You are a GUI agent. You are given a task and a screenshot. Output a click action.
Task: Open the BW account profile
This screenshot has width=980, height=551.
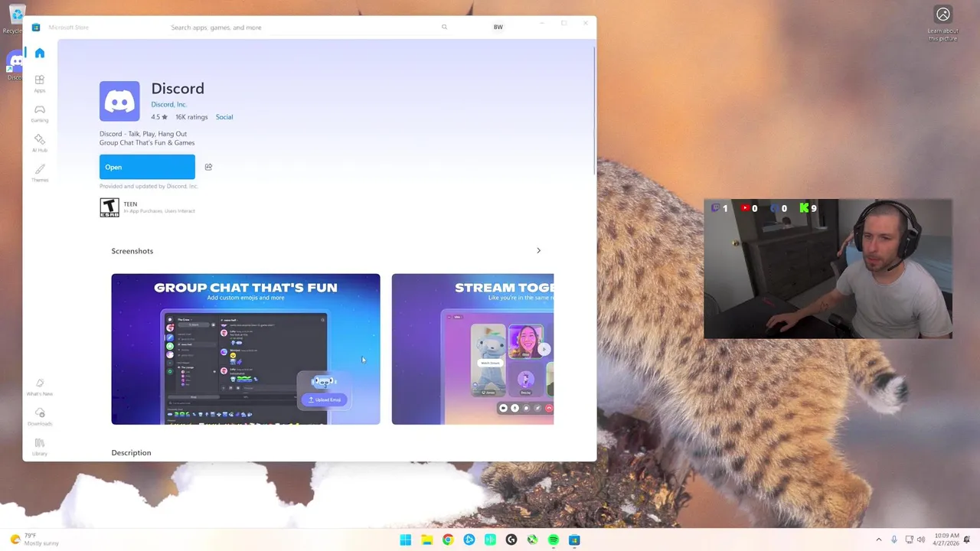pyautogui.click(x=498, y=28)
